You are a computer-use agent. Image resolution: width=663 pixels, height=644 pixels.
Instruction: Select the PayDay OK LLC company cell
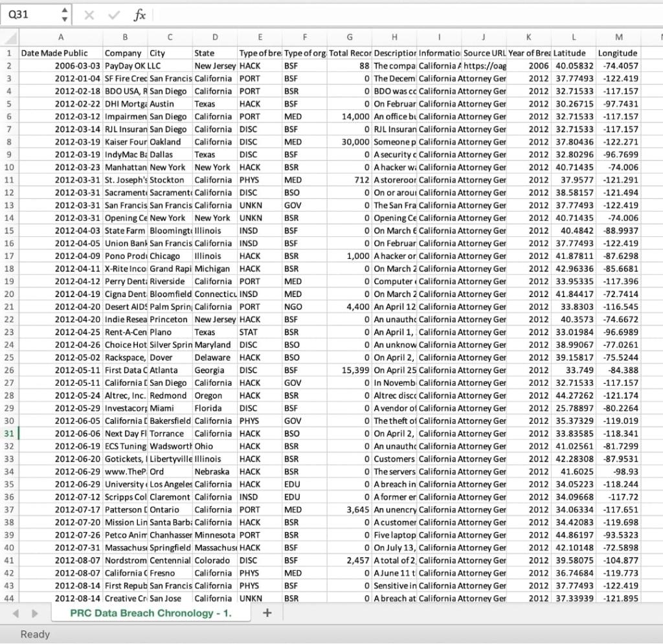[x=124, y=65]
